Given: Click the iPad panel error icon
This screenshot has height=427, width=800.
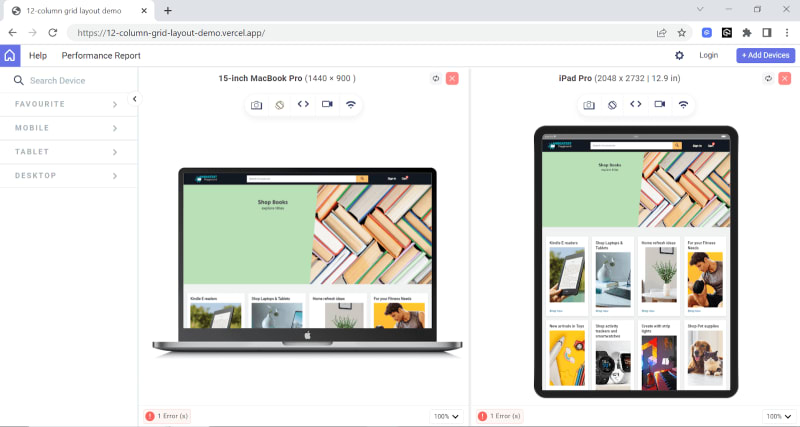Looking at the screenshot, I should 482,416.
